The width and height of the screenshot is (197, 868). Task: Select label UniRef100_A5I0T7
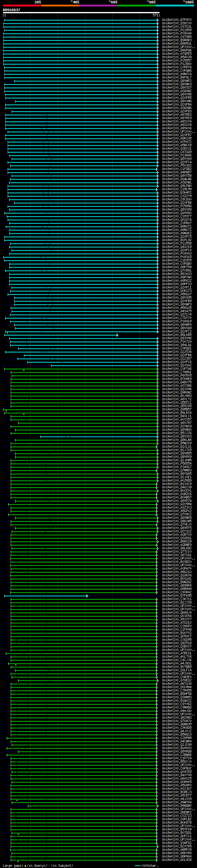point(176,619)
